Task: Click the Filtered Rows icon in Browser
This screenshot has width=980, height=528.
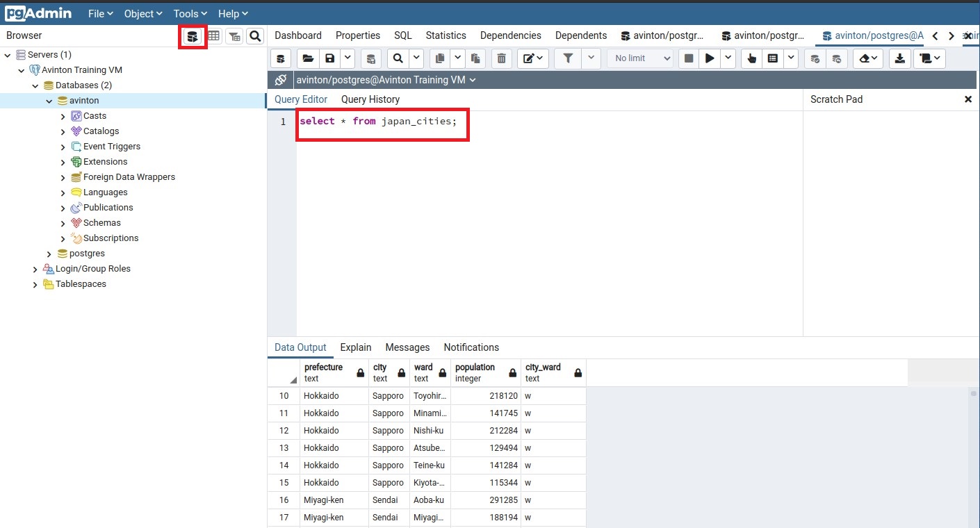Action: coord(235,36)
